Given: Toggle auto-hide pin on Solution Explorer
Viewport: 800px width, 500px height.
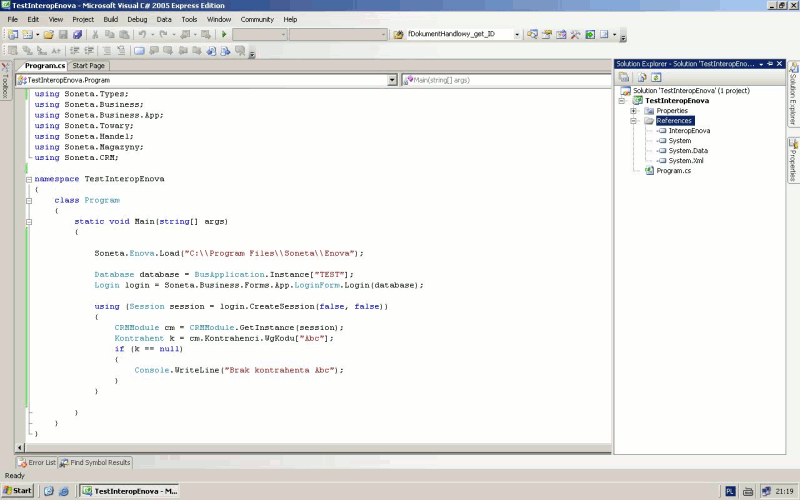Looking at the screenshot, I should 770,64.
